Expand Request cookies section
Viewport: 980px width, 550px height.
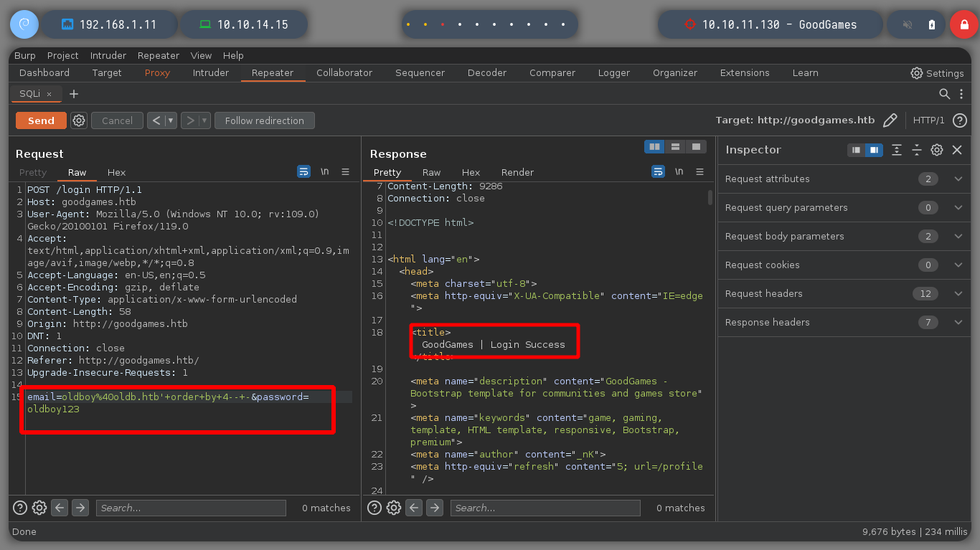(x=844, y=265)
